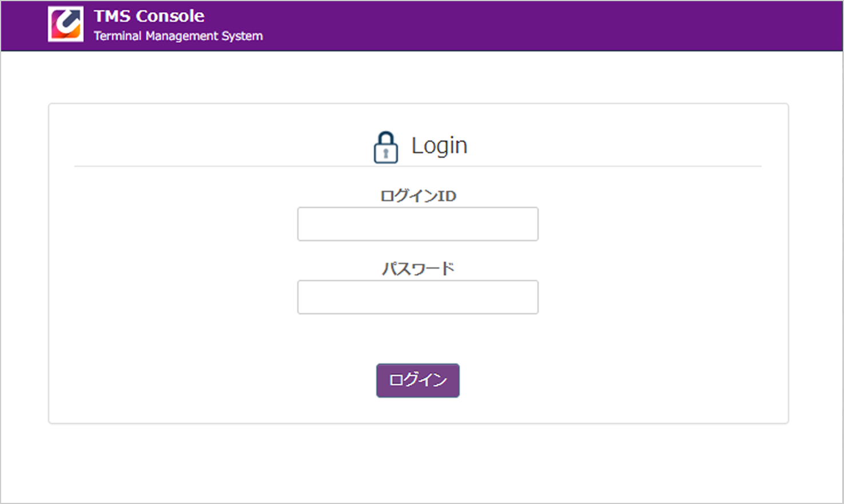This screenshot has height=504, width=844.
Task: Click empty area of purple header bar
Action: click(x=543, y=26)
